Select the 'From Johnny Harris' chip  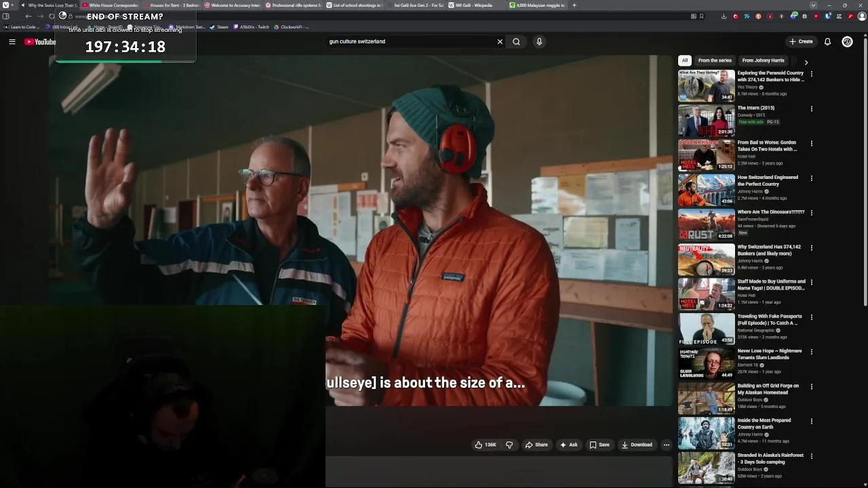pos(763,60)
